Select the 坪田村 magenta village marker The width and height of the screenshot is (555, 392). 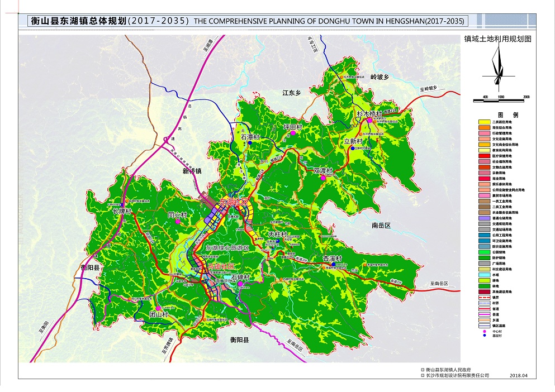293,133
